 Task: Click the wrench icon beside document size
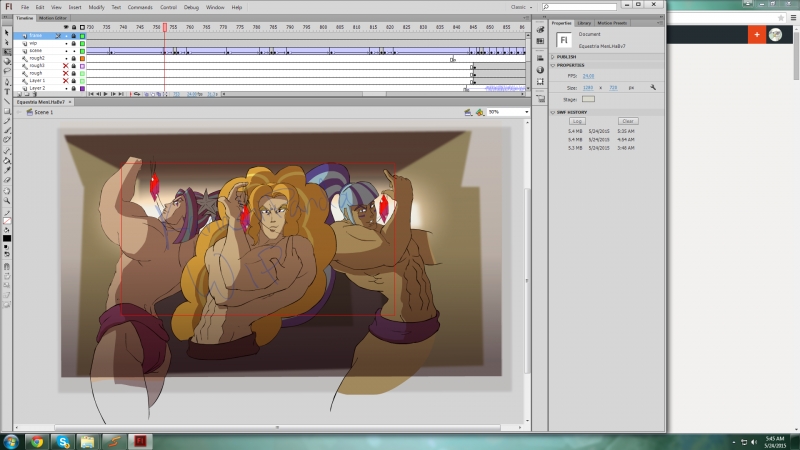[x=652, y=87]
